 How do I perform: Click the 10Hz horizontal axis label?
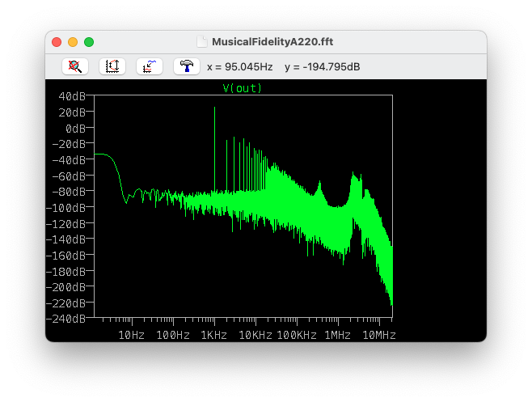click(x=131, y=336)
